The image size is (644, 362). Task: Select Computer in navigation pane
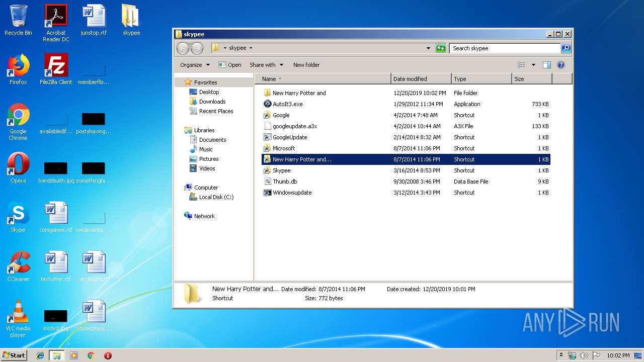206,188
